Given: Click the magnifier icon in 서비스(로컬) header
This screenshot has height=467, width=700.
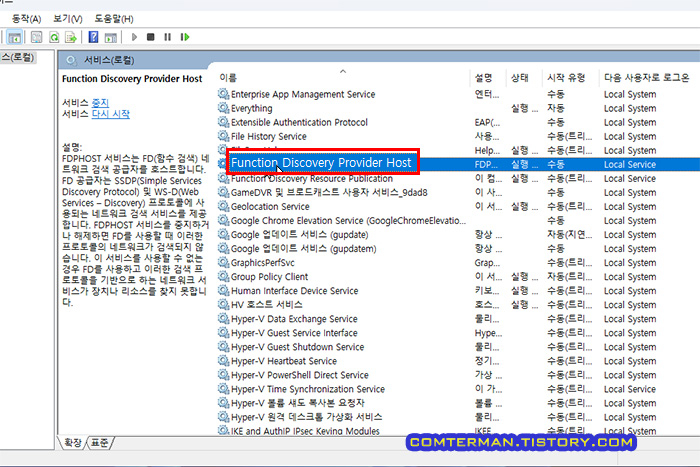Looking at the screenshot, I should [71, 60].
